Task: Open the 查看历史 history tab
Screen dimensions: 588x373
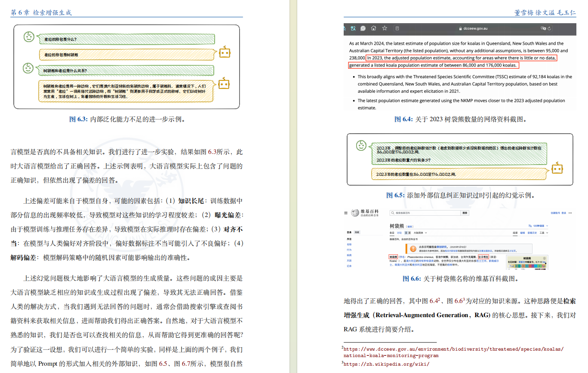Action: coord(532,233)
